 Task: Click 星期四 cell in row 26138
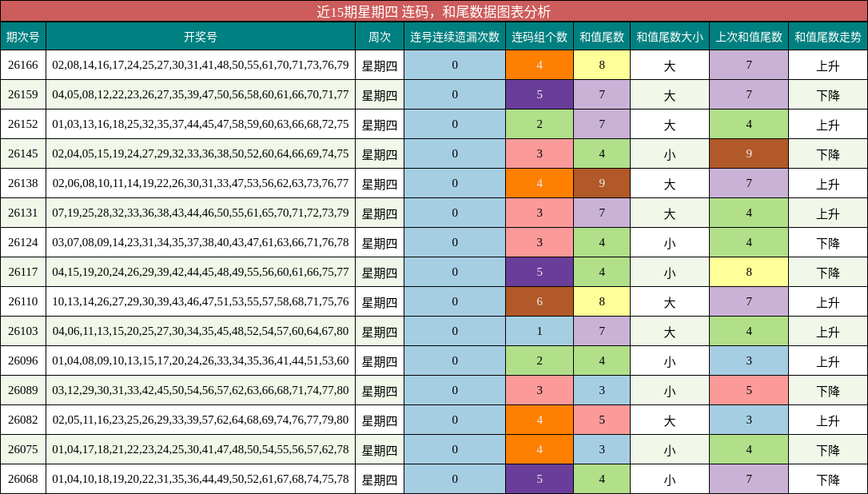click(x=380, y=183)
